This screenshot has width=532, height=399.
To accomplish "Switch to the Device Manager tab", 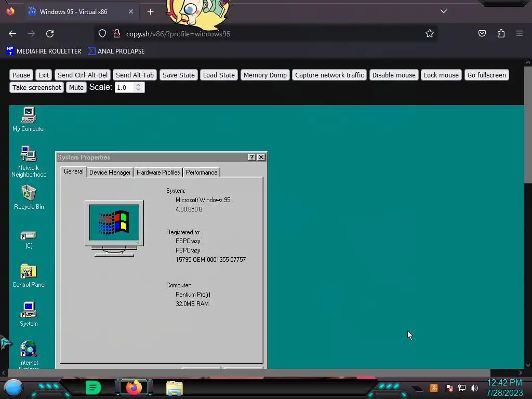I will [110, 172].
